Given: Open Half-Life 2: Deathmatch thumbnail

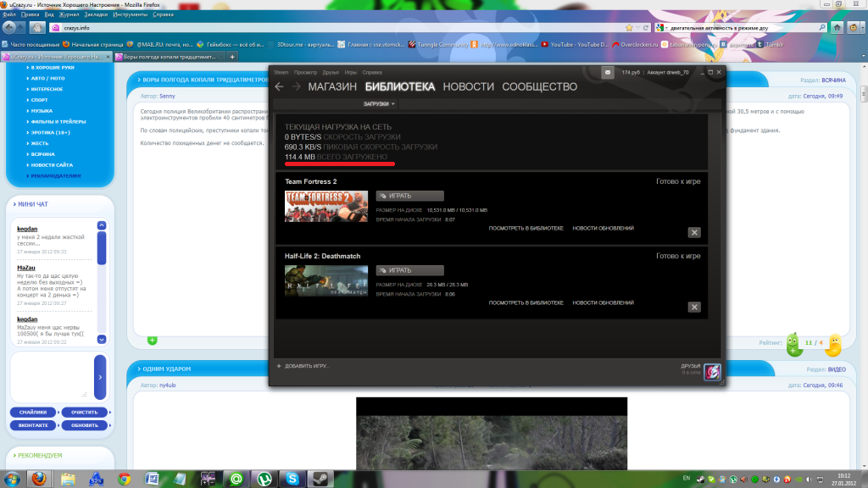Looking at the screenshot, I should (x=326, y=281).
